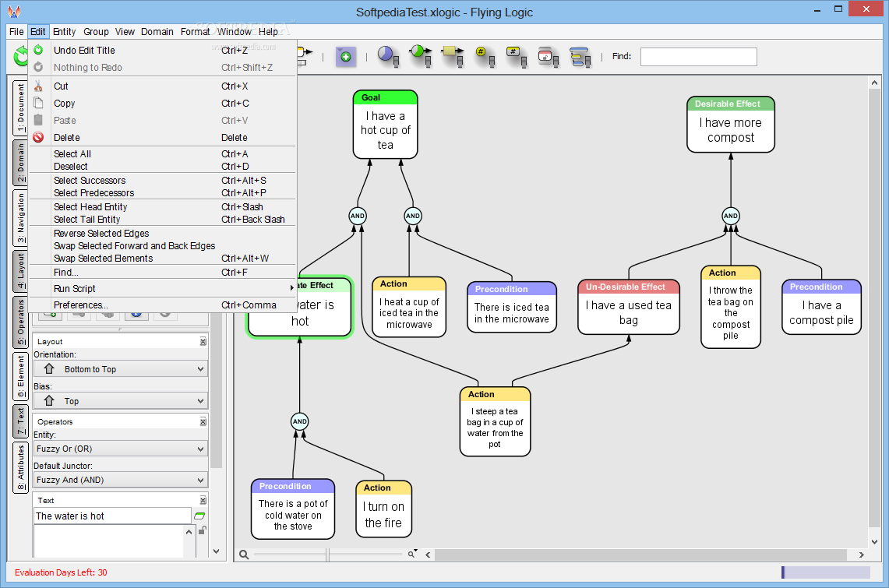This screenshot has height=588, width=889.
Task: Toggle the 8: Attributes side tab
Action: coord(20,467)
